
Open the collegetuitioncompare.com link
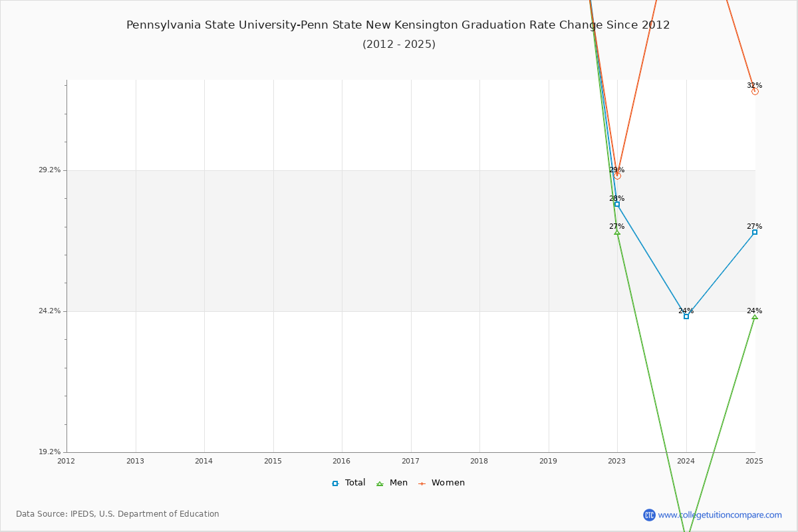pyautogui.click(x=720, y=515)
